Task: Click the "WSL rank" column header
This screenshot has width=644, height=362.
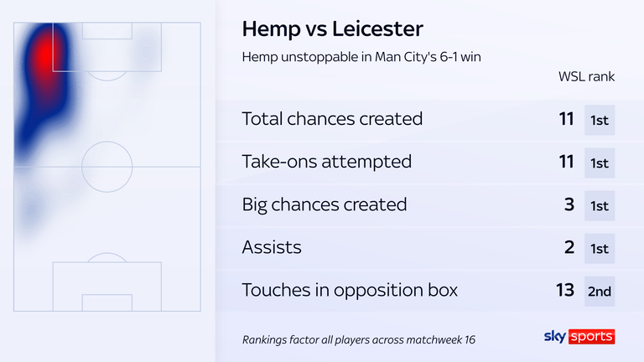Action: [587, 76]
